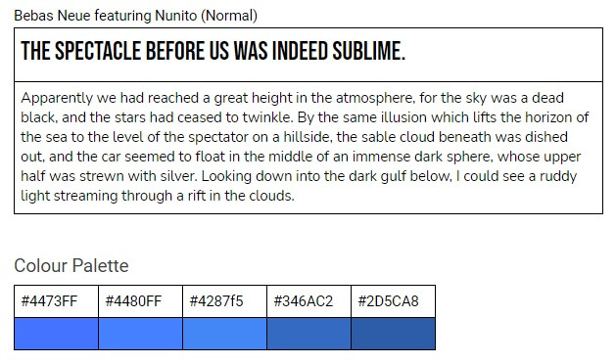Choose the #2D5CA8 dark blue swatch
The width and height of the screenshot is (616, 364).
394,334
